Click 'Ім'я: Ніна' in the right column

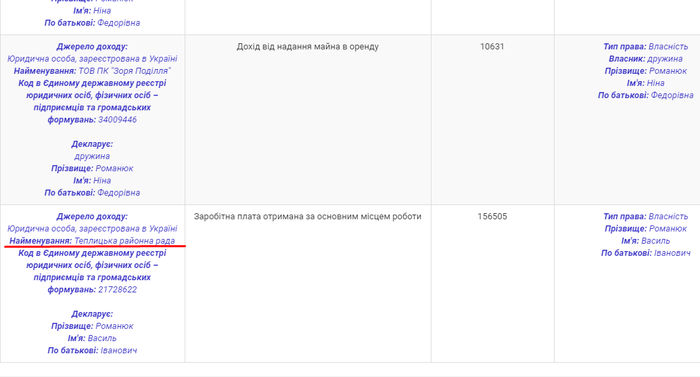click(x=646, y=83)
